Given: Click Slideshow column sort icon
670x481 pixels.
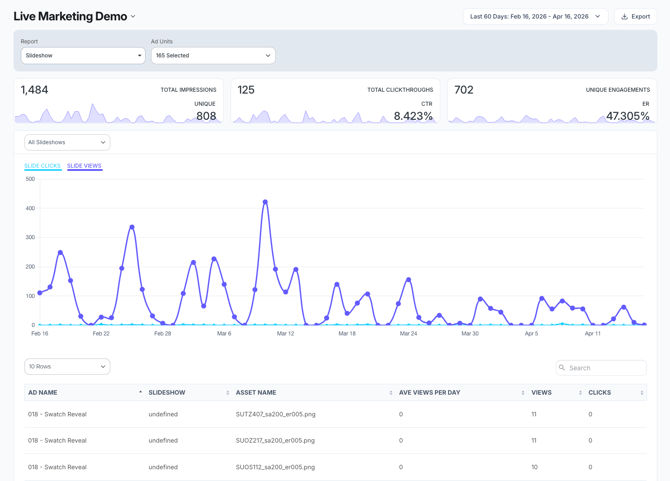Looking at the screenshot, I should pyautogui.click(x=228, y=393).
